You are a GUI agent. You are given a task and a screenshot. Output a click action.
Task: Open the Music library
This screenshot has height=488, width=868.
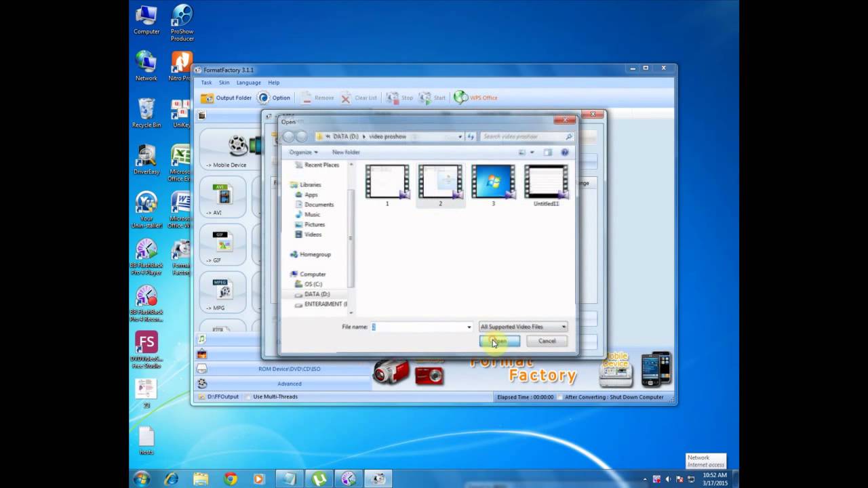pos(308,214)
